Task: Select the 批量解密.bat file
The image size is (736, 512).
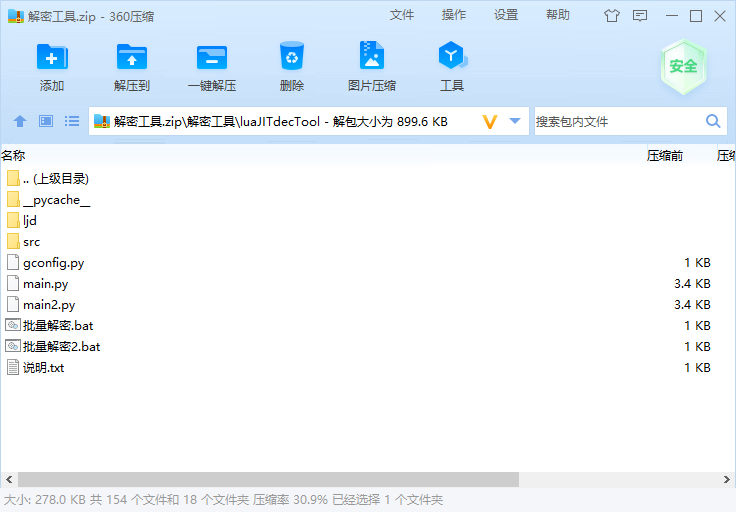Action: pyautogui.click(x=368, y=326)
